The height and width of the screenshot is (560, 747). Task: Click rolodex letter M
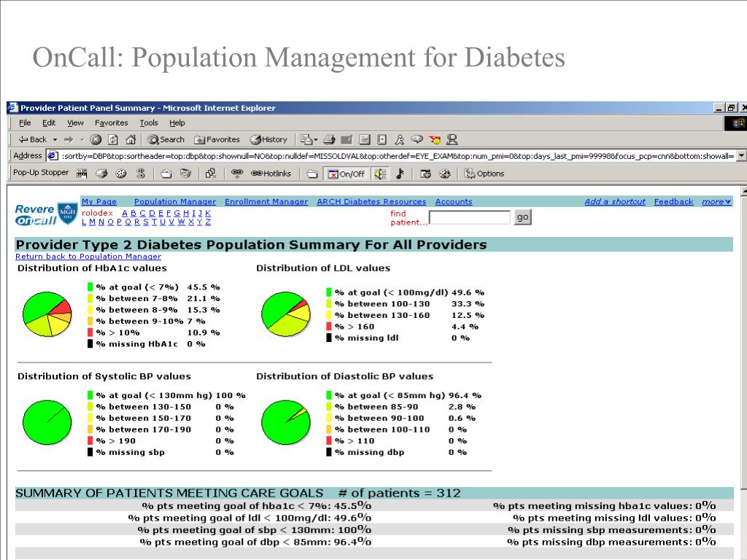92,222
